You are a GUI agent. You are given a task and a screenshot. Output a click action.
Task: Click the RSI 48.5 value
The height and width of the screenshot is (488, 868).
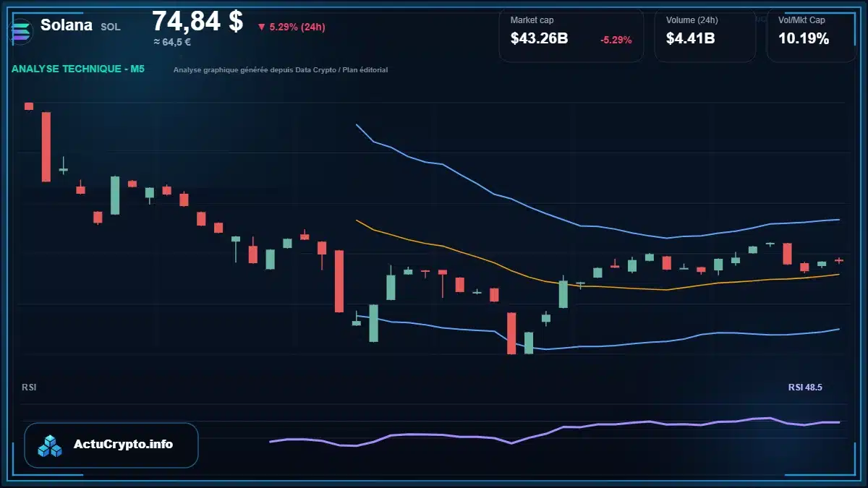[x=805, y=388]
